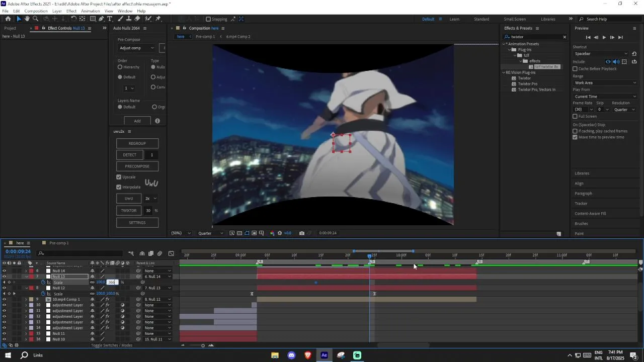
Task: Click the REGROUP button
Action: [137, 143]
